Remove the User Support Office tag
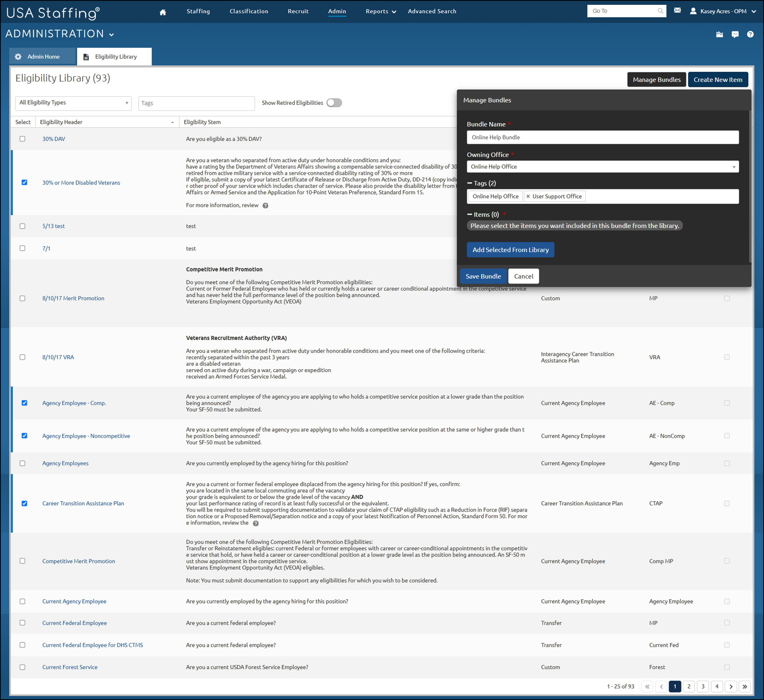Image resolution: width=764 pixels, height=700 pixels. [528, 196]
